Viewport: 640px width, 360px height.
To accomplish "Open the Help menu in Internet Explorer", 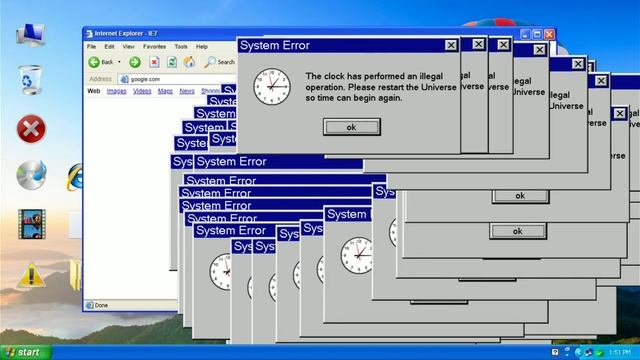I will tap(202, 47).
